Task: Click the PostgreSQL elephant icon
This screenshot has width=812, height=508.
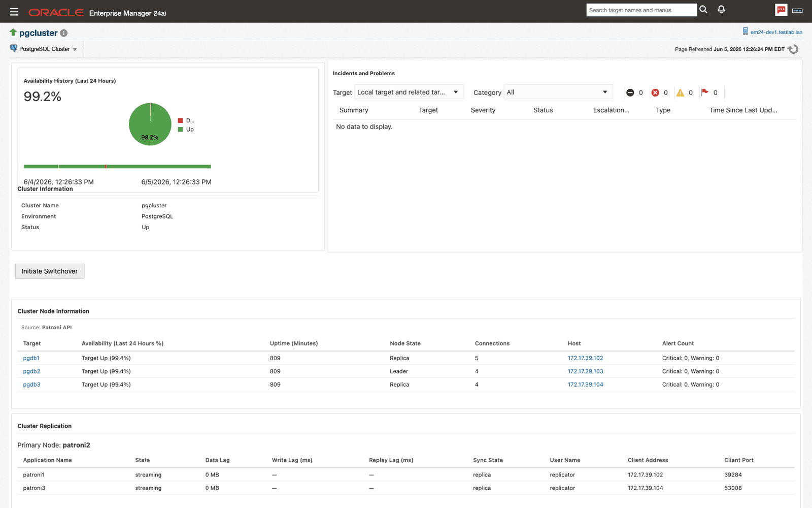Action: pyautogui.click(x=14, y=48)
